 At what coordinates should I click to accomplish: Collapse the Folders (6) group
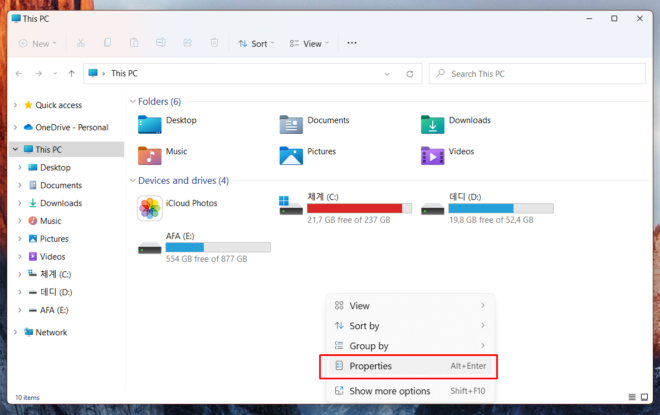coord(133,101)
